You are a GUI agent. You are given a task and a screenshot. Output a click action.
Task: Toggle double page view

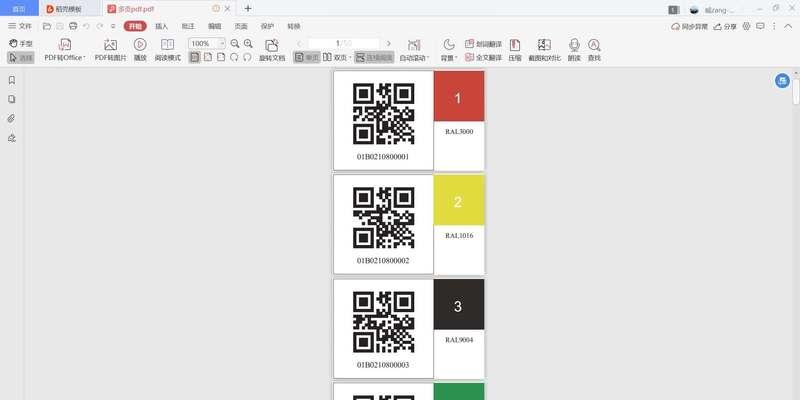click(337, 58)
